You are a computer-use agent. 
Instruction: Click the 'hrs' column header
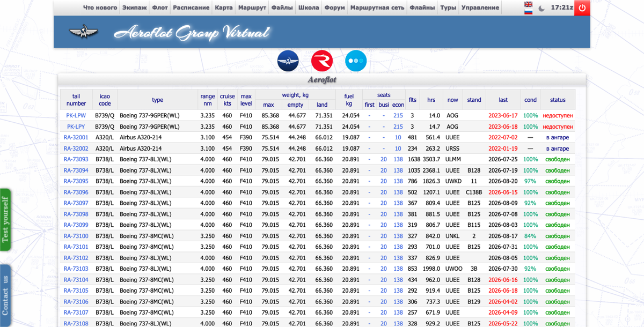(x=431, y=100)
